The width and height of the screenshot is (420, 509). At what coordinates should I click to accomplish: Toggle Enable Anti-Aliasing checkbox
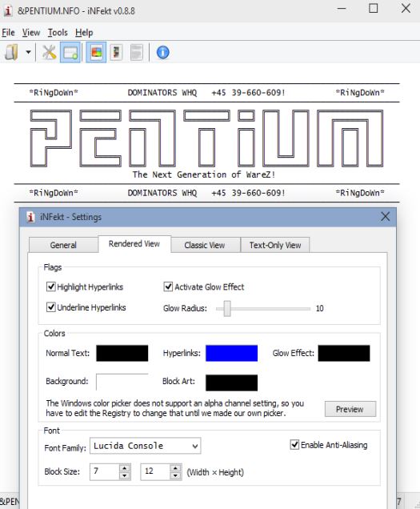pos(294,444)
